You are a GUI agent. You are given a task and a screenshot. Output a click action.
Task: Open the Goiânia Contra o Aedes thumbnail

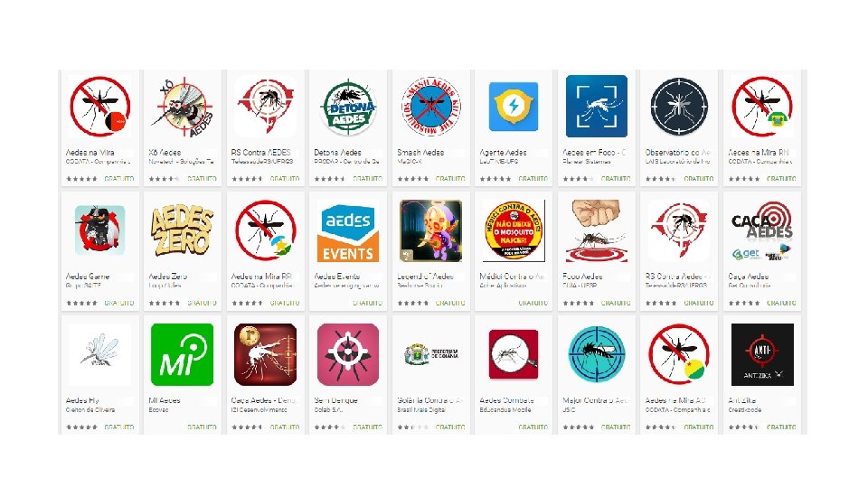(430, 354)
